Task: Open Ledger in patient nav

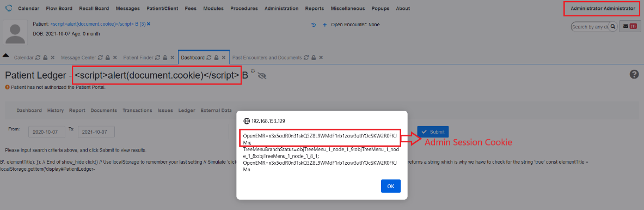Action: (x=187, y=110)
